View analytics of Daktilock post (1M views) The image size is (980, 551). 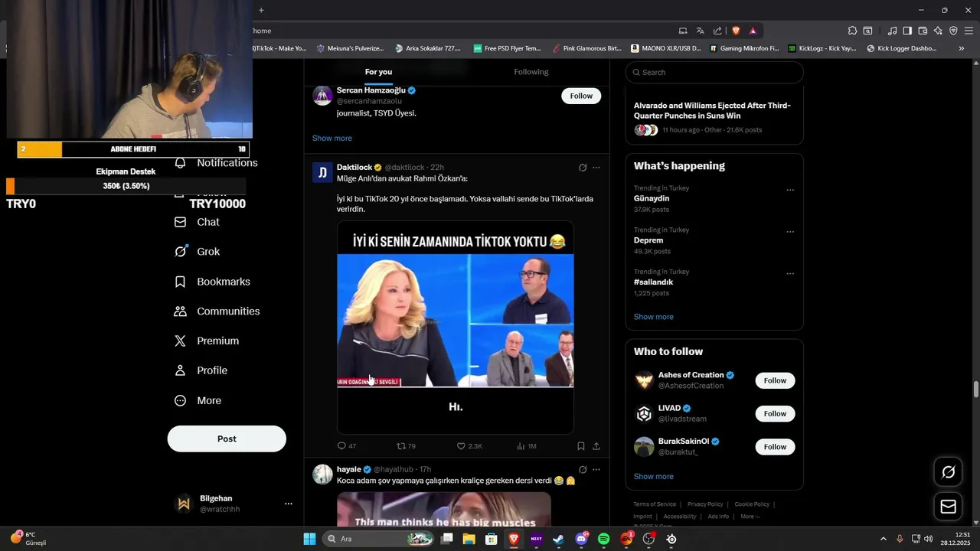click(526, 446)
